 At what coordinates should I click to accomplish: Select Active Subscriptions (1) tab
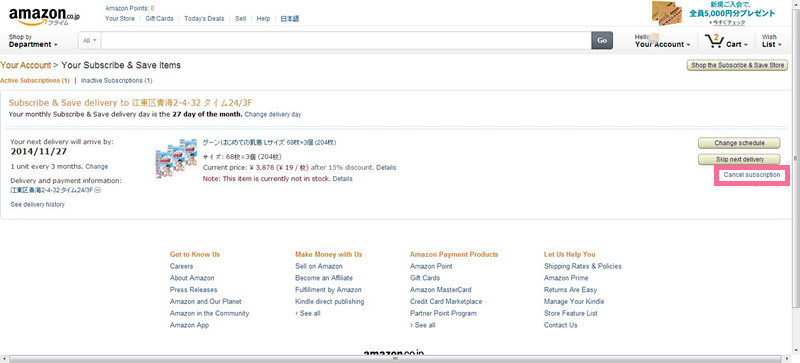(x=35, y=81)
